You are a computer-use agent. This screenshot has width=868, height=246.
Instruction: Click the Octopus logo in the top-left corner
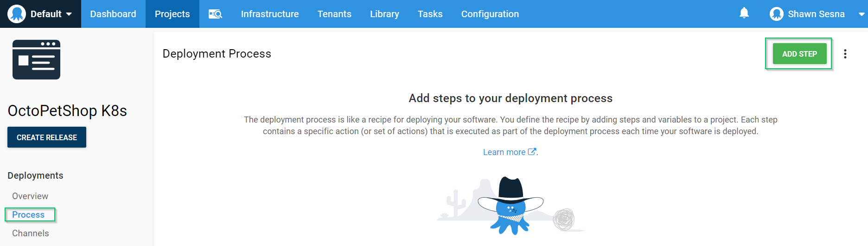17,14
